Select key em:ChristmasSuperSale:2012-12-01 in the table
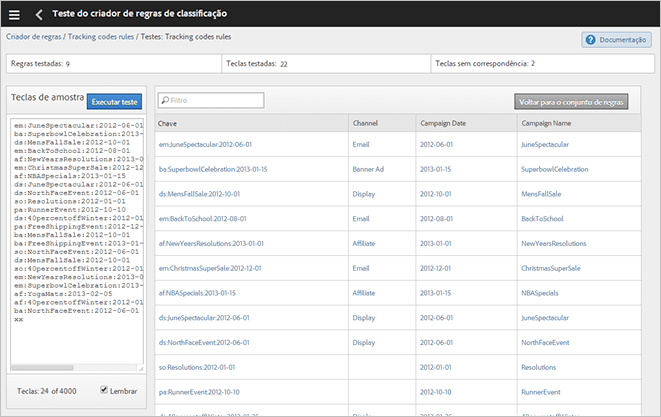 210,268
